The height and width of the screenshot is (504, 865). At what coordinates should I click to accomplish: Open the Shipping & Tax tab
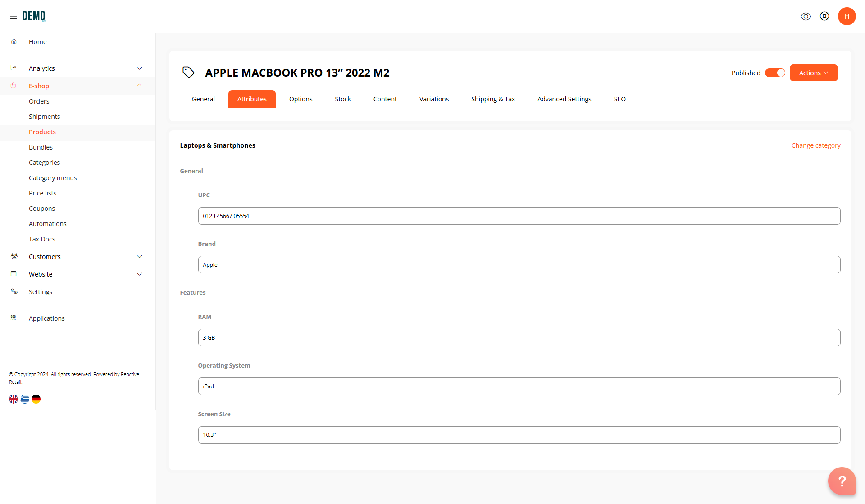(x=493, y=99)
